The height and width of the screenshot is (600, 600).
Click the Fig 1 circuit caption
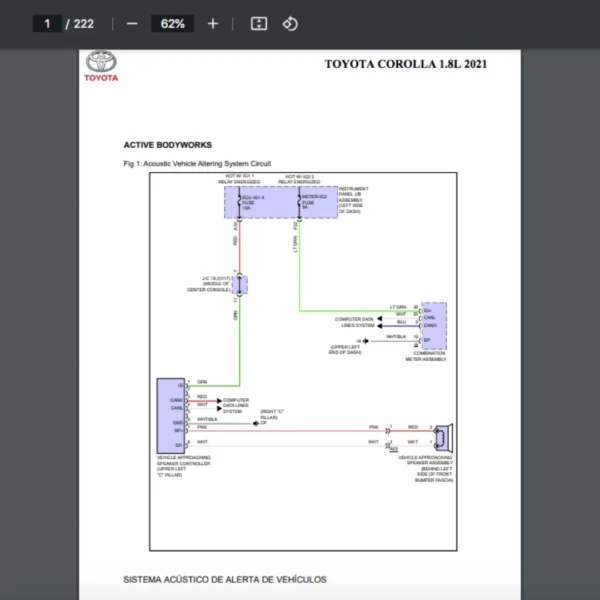point(196,163)
